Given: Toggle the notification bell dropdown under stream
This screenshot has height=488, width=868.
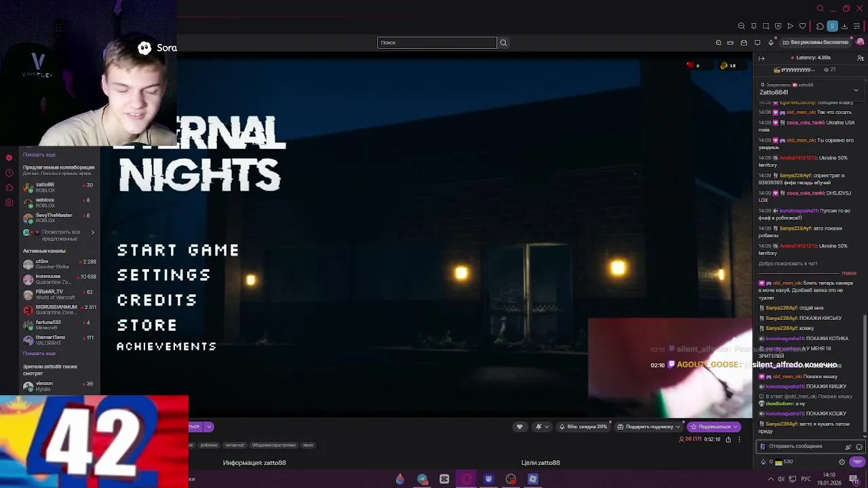Looking at the screenshot, I should point(542,427).
